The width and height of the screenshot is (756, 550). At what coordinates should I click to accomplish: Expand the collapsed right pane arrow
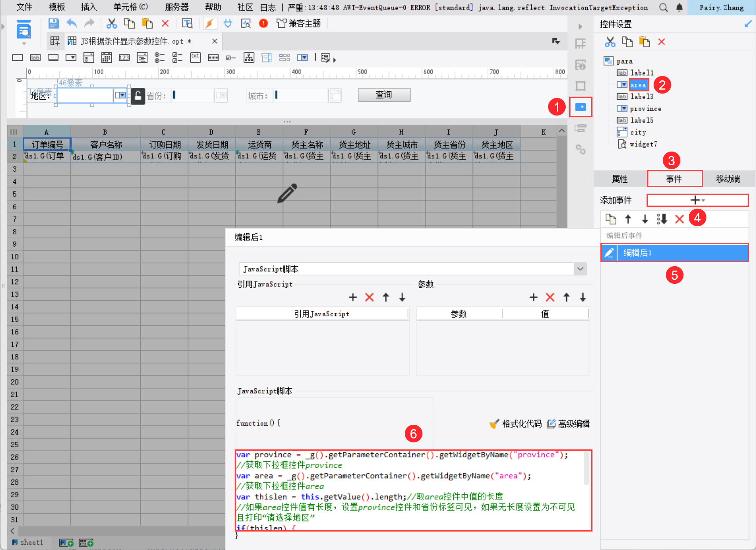[x=580, y=26]
